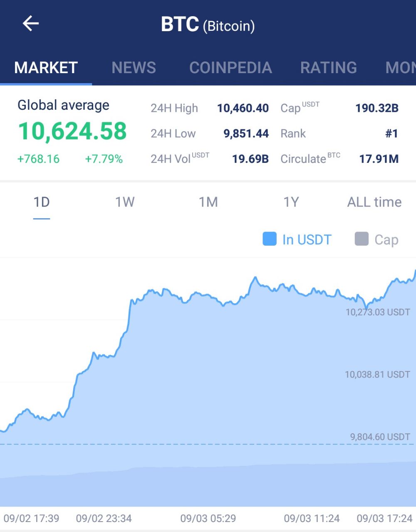Tap the +7.79% price change
This screenshot has height=532, width=416.
pyautogui.click(x=104, y=159)
